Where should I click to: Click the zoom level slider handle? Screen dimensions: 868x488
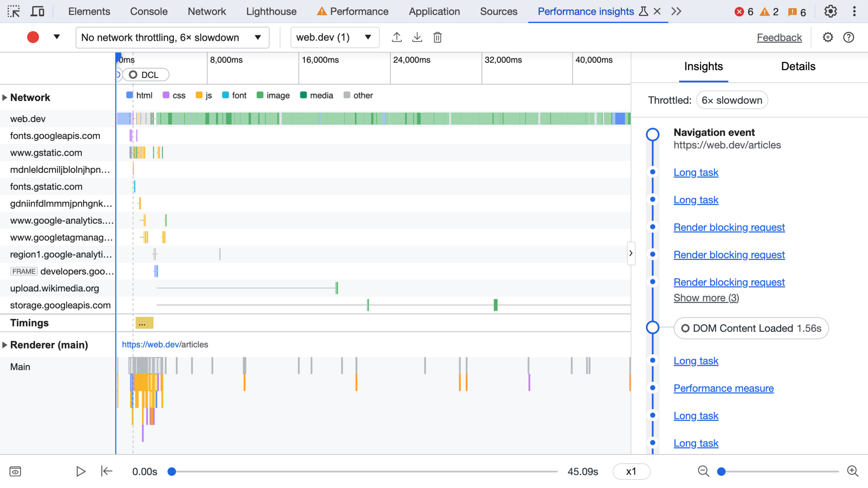coord(721,471)
